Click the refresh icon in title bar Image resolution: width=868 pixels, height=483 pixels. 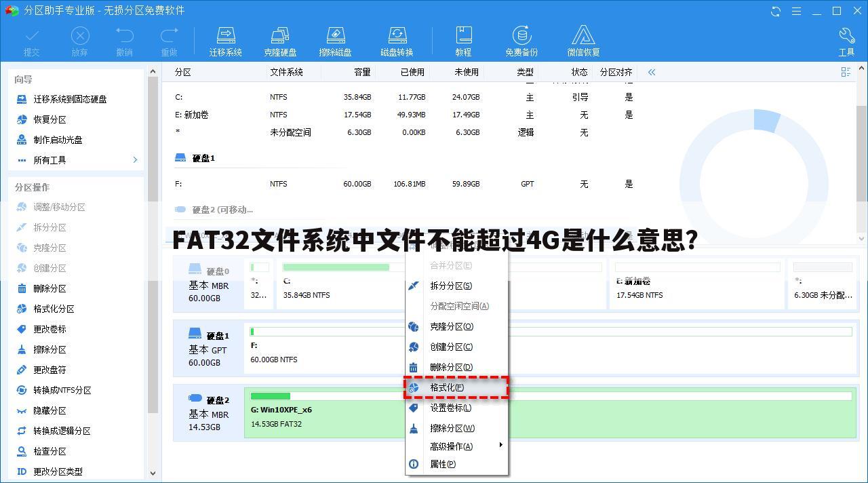[776, 11]
